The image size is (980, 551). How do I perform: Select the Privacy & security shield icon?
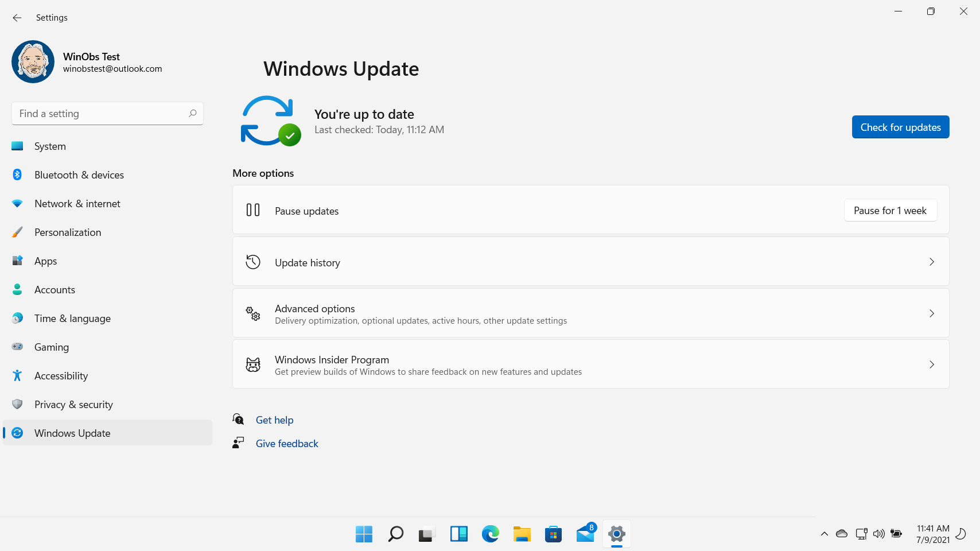[x=17, y=404]
